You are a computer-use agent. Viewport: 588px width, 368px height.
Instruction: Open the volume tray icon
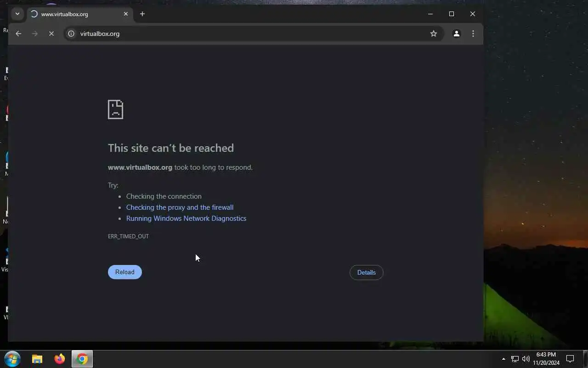click(526, 359)
